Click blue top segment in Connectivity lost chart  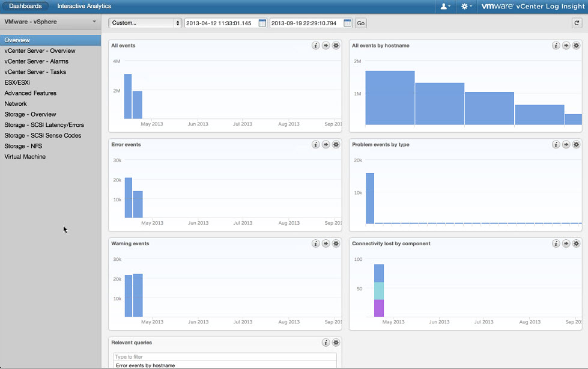tap(379, 273)
